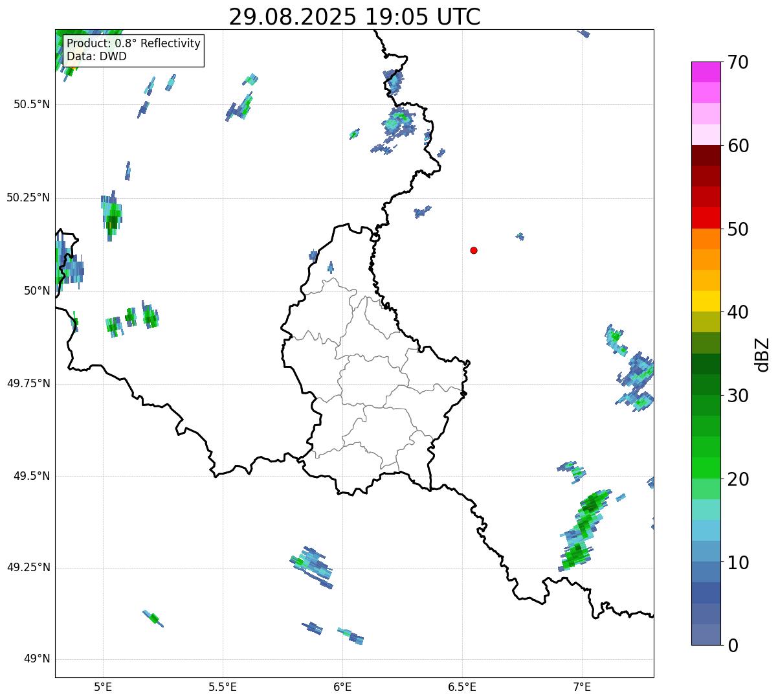Click the red dot marker on the map
The image size is (778, 700).
pyautogui.click(x=474, y=250)
